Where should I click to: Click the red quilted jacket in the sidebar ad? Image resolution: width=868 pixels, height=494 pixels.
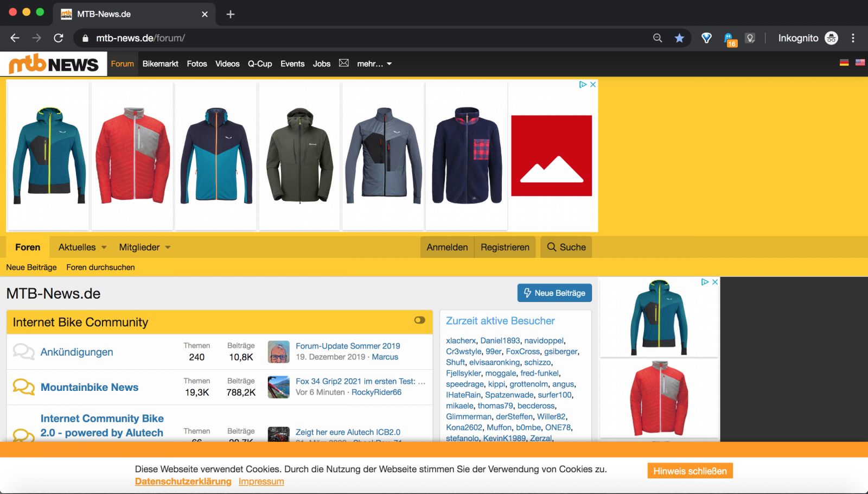click(659, 398)
